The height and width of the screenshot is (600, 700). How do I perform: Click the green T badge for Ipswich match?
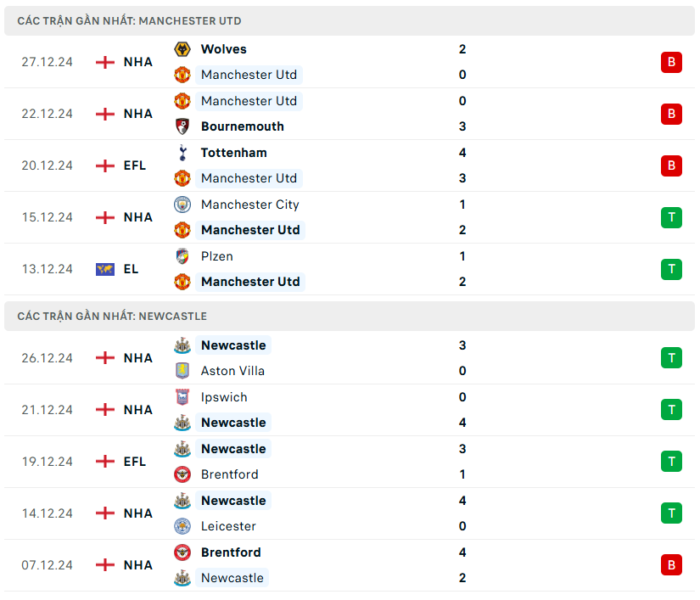[671, 410]
